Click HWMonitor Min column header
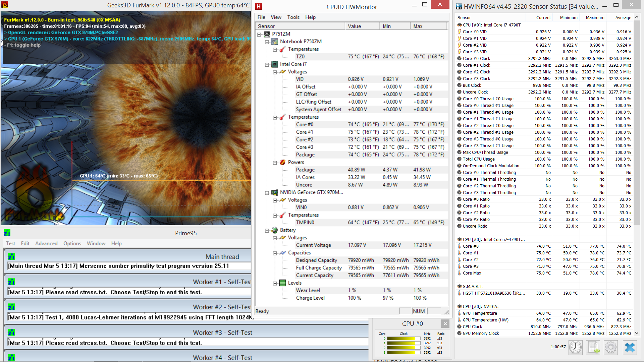Image resolution: width=644 pixels, height=362 pixels. [x=395, y=26]
